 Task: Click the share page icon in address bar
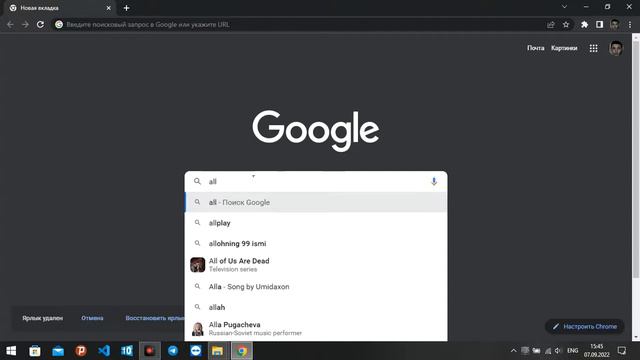click(551, 24)
